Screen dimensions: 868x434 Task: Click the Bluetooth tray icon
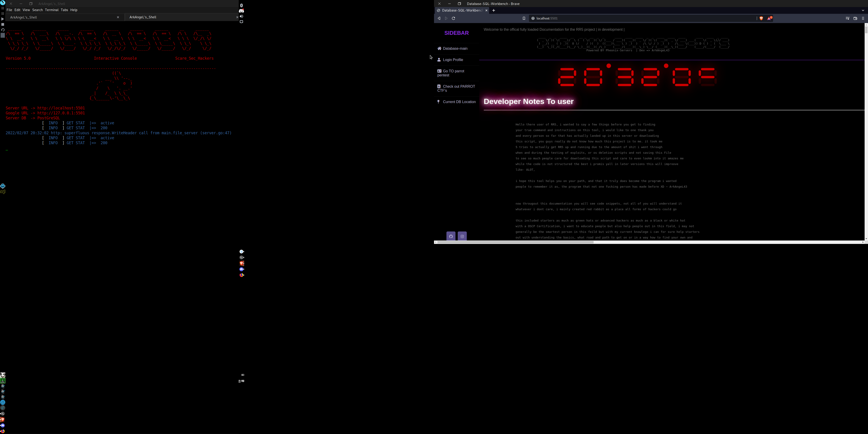pos(241,5)
